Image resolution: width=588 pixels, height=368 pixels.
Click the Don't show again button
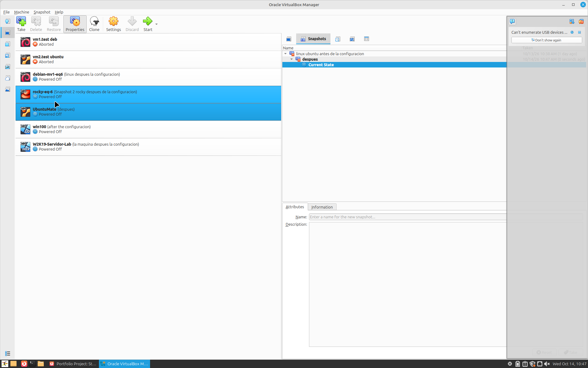[546, 40]
